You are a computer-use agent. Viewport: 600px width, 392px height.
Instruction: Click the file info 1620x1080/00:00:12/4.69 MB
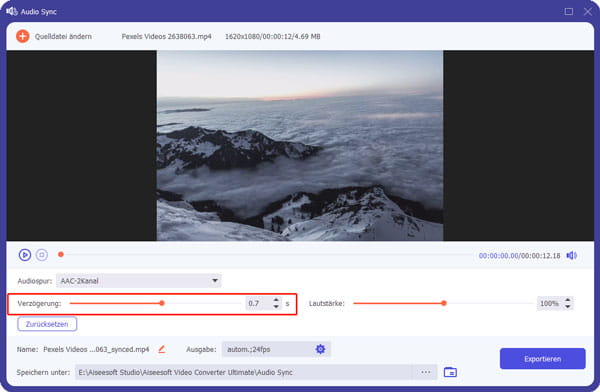click(x=272, y=36)
